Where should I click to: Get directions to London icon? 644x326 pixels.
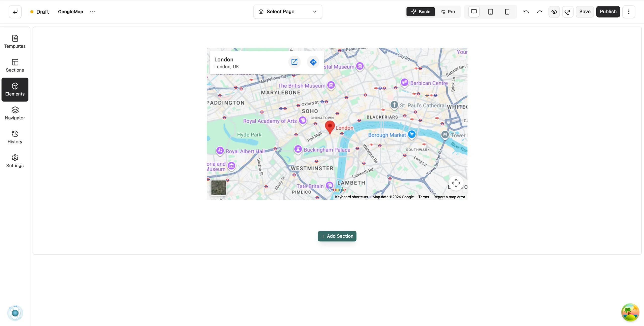point(313,62)
